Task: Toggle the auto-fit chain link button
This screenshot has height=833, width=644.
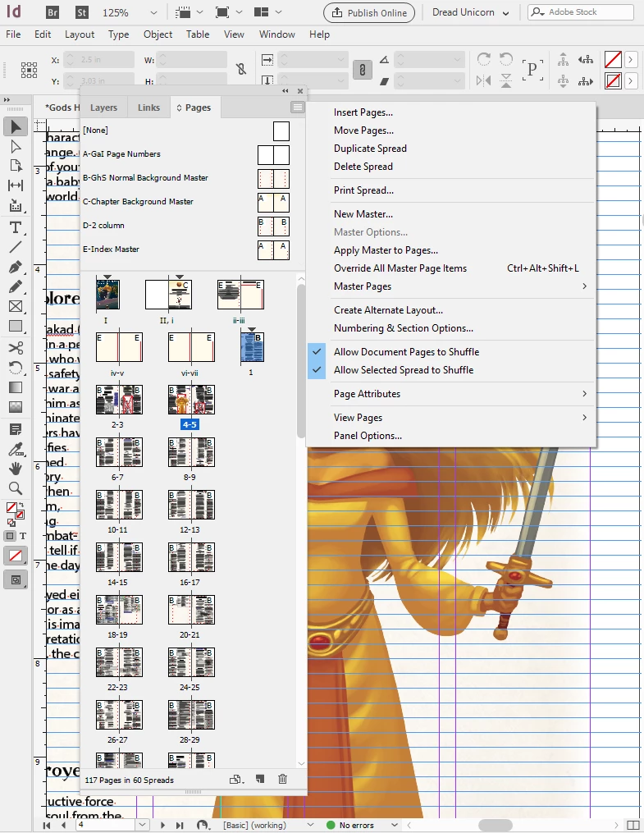Action: point(362,70)
